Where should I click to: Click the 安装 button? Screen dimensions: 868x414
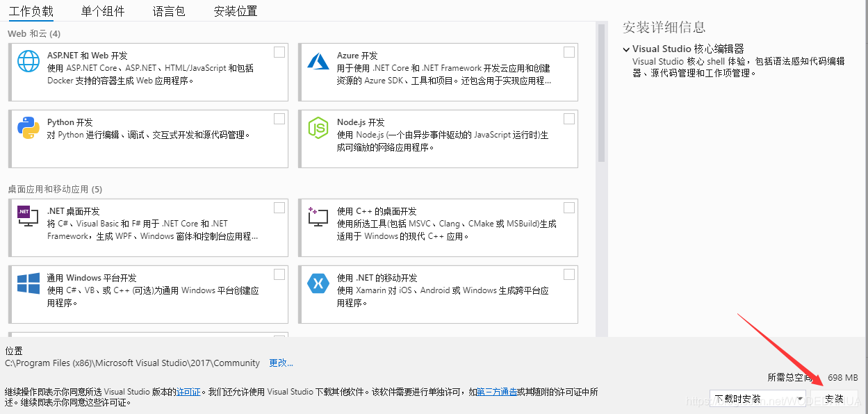(x=834, y=398)
